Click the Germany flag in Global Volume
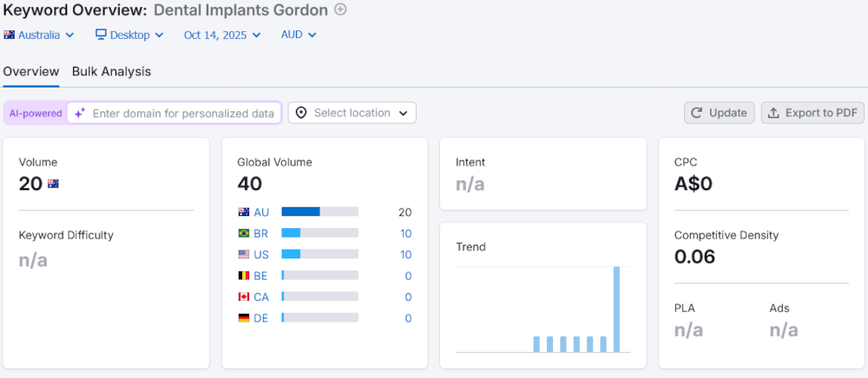The image size is (868, 378). tap(243, 318)
